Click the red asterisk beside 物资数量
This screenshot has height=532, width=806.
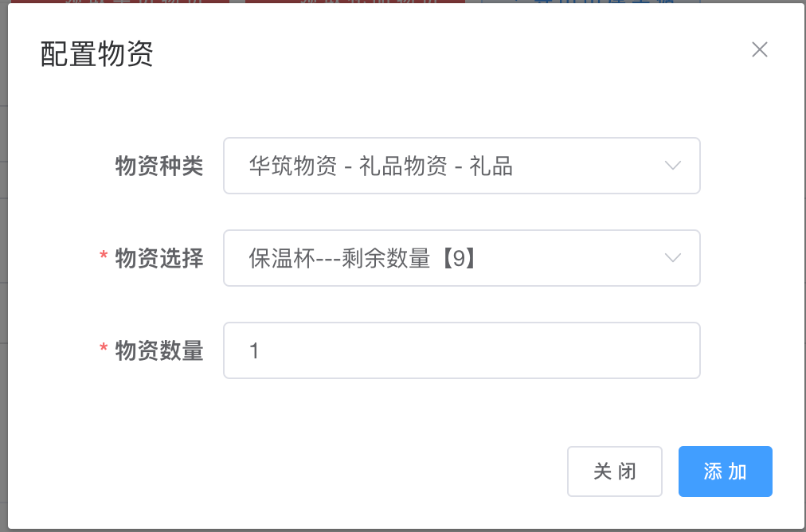[x=104, y=350]
